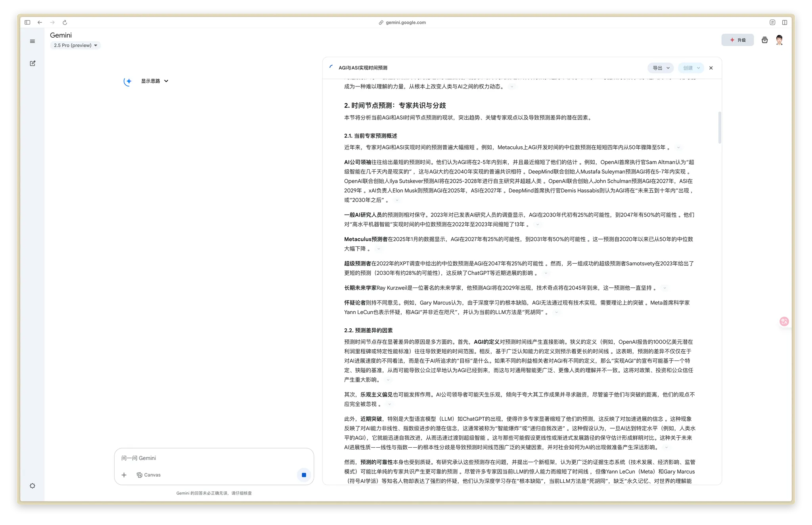Open the 导出 export dropdown
Viewport: 812px width, 525px height.
661,68
